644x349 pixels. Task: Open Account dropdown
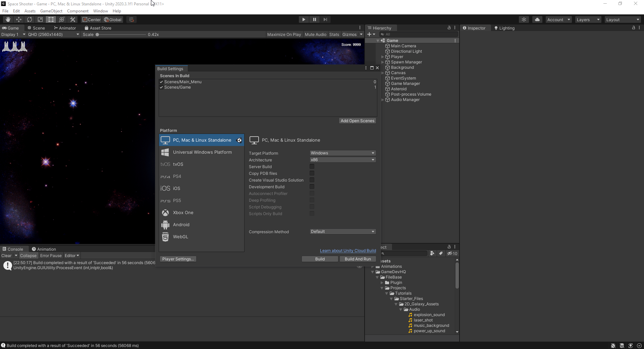tap(558, 19)
